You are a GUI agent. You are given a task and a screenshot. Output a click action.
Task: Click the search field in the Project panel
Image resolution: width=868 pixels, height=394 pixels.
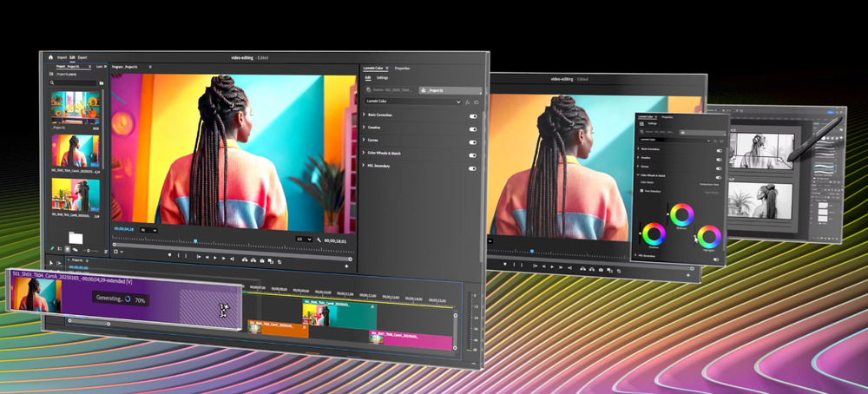click(73, 83)
